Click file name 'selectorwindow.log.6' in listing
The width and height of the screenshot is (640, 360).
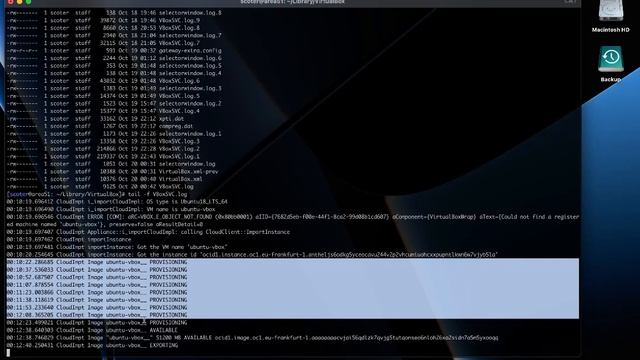point(190,58)
